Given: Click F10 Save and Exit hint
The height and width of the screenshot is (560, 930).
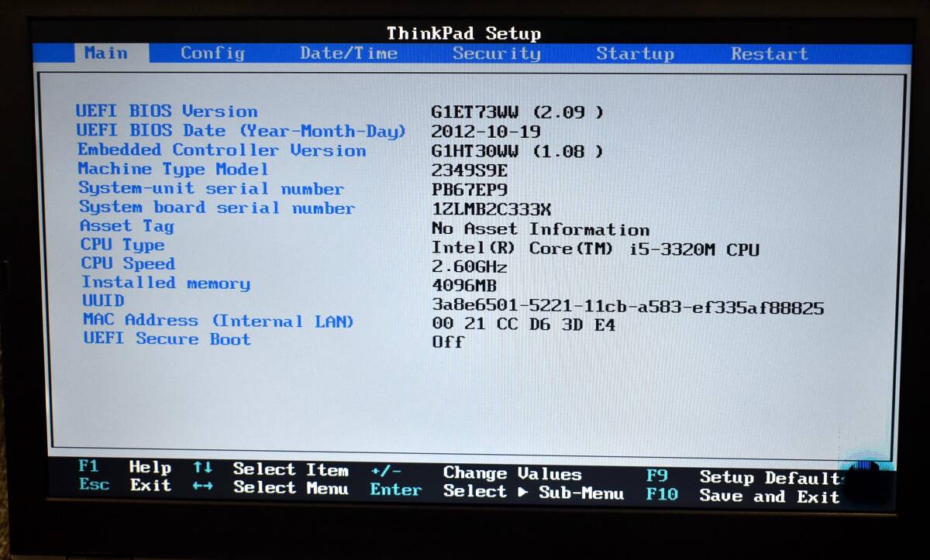Looking at the screenshot, I should pyautogui.click(x=743, y=496).
